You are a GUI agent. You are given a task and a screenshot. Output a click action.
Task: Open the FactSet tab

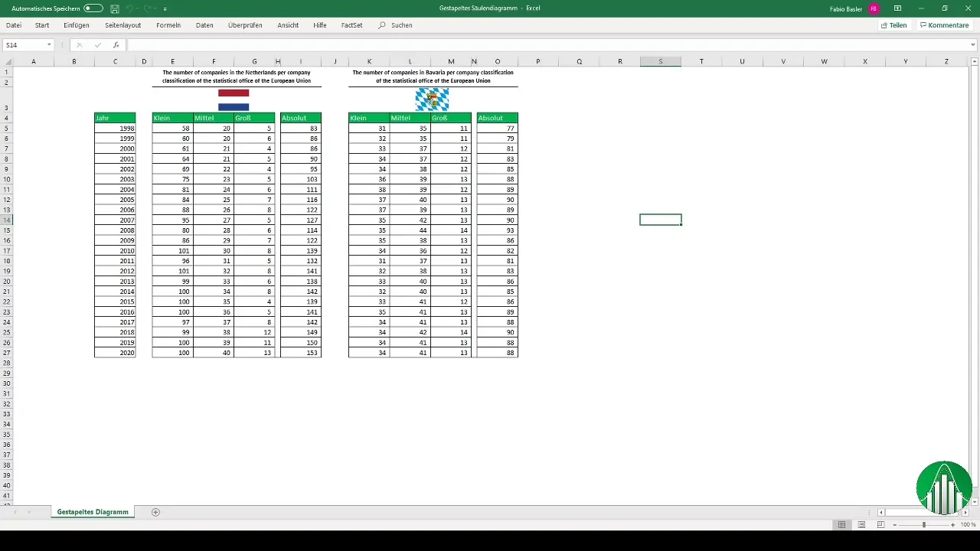352,25
